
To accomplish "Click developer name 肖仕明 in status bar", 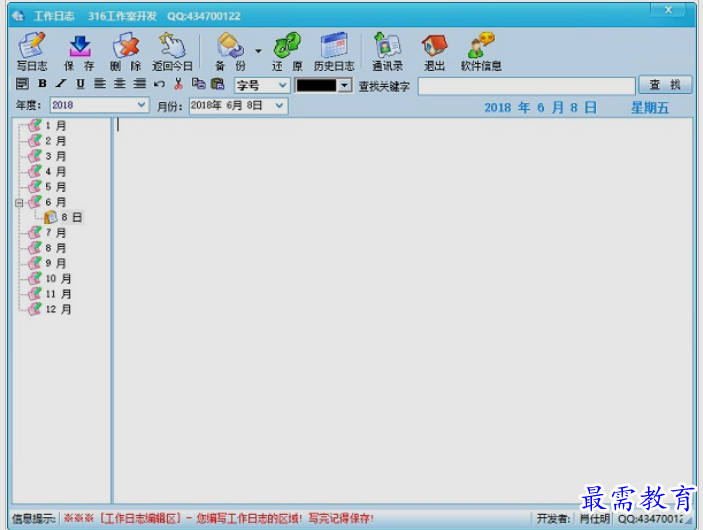I will (x=595, y=519).
